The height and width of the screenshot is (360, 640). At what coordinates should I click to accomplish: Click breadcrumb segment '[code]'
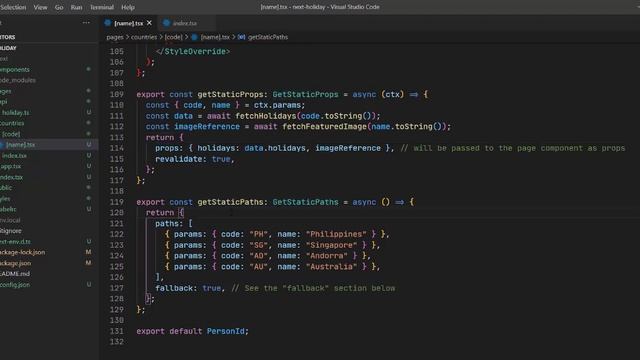pos(173,37)
